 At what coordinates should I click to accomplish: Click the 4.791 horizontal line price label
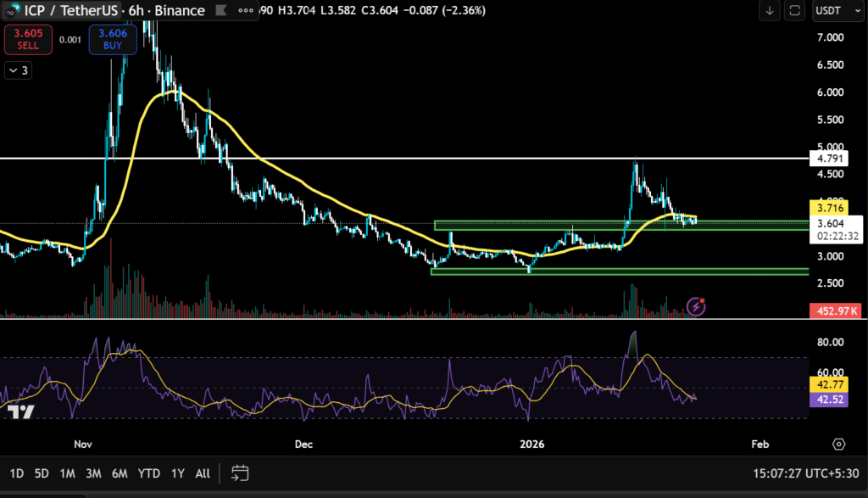[828, 159]
